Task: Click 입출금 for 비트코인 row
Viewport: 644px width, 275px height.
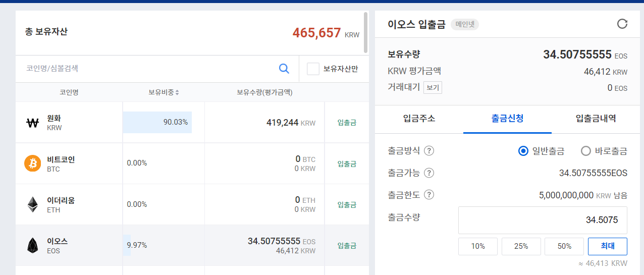Action: (347, 163)
